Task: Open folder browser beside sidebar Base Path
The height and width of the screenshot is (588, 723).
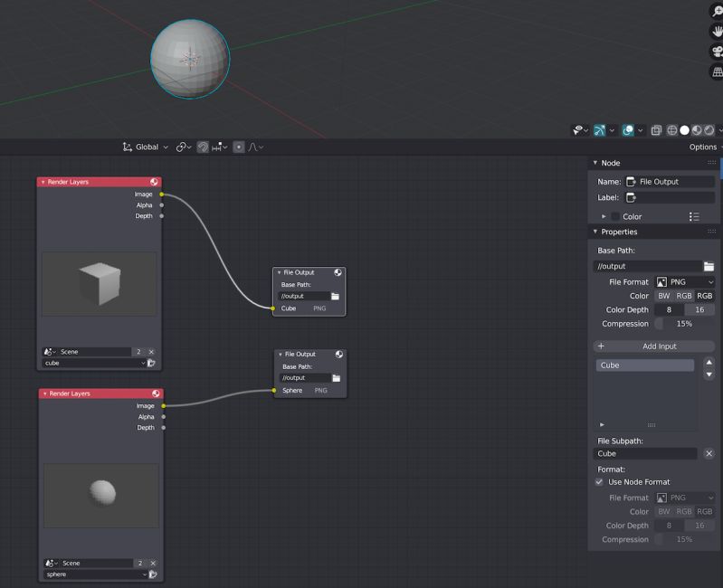Action: coord(709,266)
